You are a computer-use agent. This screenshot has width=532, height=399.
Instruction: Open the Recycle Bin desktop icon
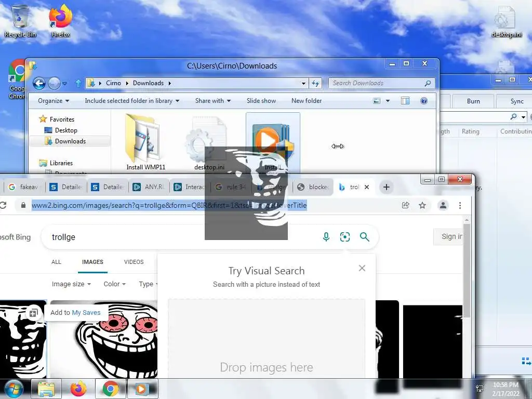pos(20,21)
